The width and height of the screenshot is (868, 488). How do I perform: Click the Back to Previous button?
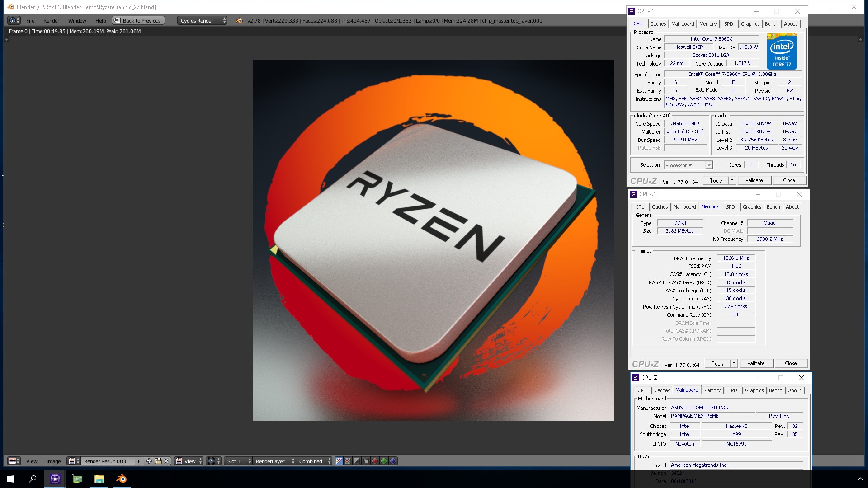tap(138, 21)
